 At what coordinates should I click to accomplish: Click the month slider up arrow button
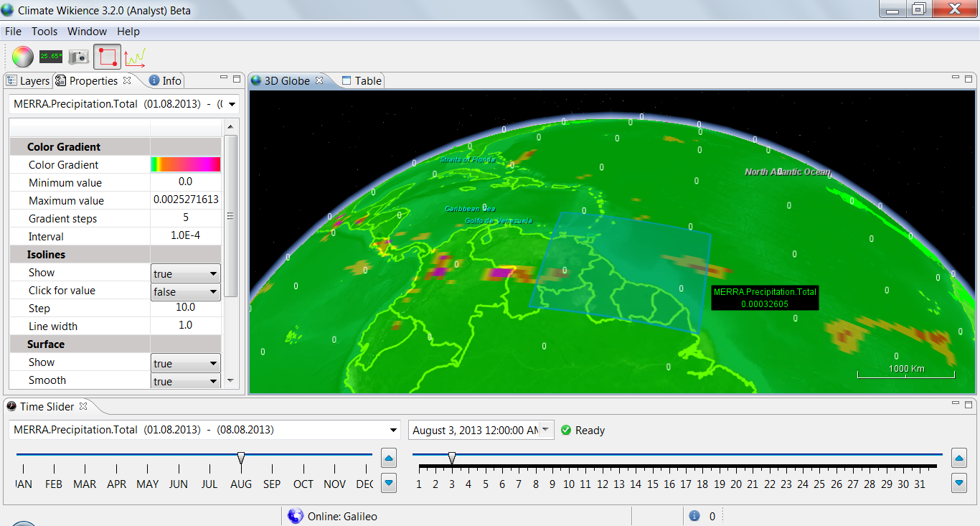[389, 458]
